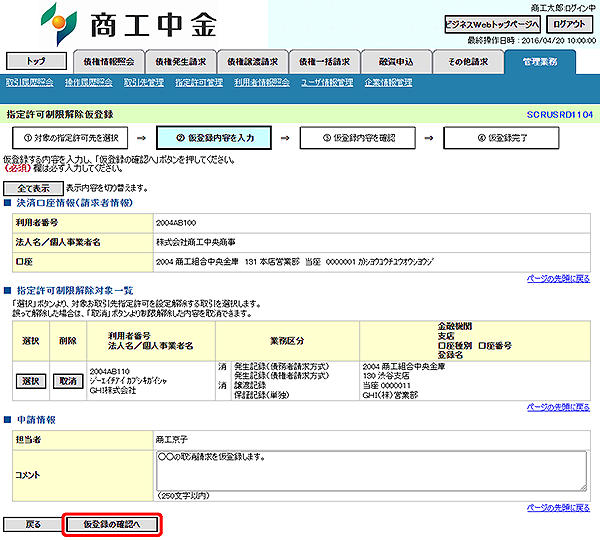
Task: Open the 債権譲渡請求 tab
Action: point(253,62)
